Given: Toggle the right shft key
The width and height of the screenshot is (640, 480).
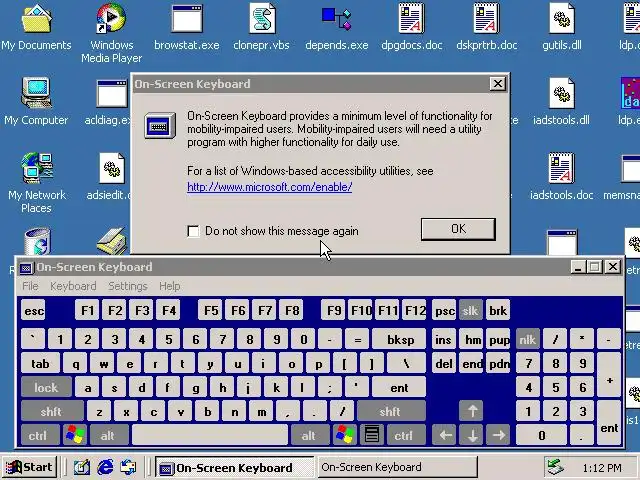Looking at the screenshot, I should pos(391,411).
